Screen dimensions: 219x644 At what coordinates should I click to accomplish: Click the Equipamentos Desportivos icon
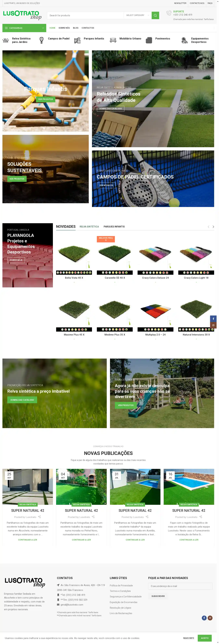tap(185, 40)
